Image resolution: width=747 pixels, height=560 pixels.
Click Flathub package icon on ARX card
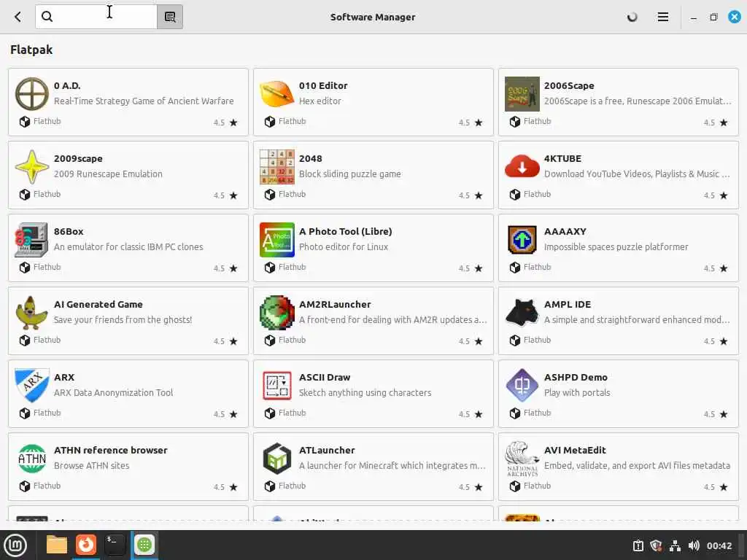point(25,413)
